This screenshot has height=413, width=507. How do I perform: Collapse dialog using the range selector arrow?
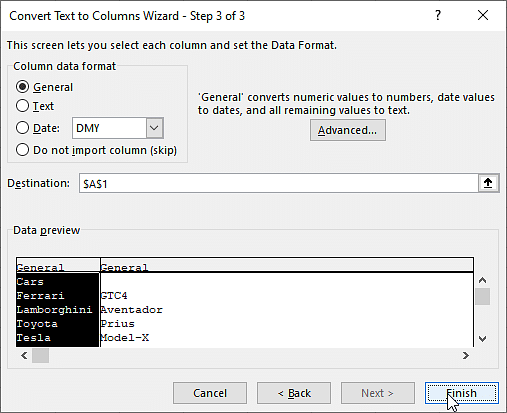click(488, 183)
